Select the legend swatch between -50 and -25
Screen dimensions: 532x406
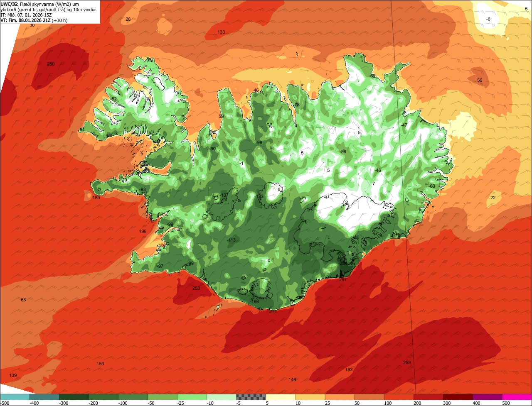point(162,397)
